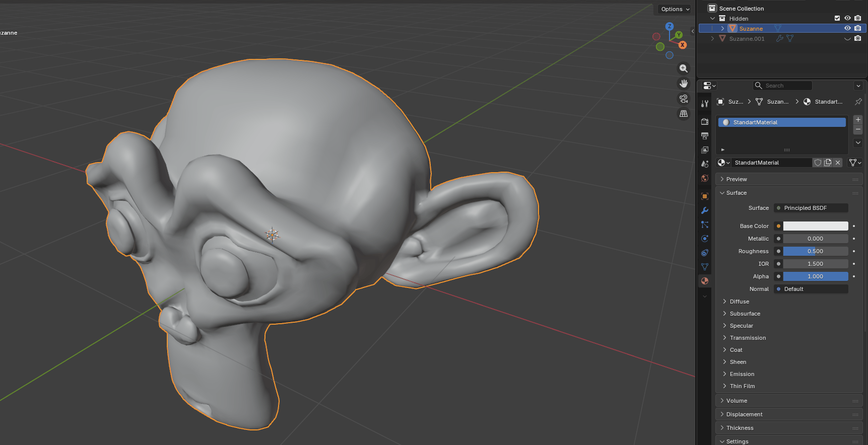Image resolution: width=868 pixels, height=445 pixels.
Task: Open the Particles properties tab
Action: click(x=705, y=225)
